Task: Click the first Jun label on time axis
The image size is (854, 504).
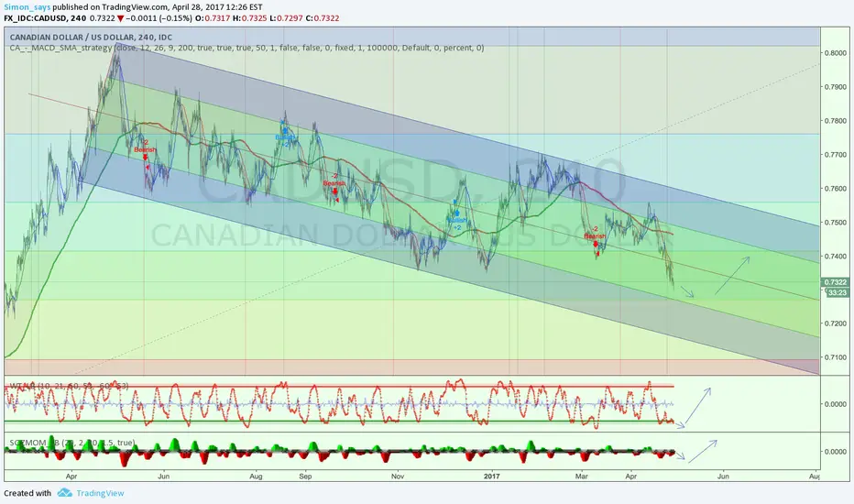Action: (x=163, y=477)
